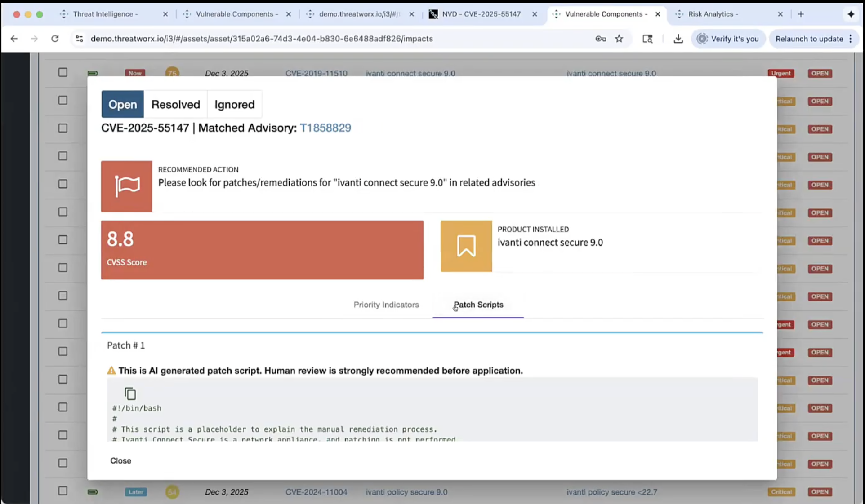
Task: Click the password key icon in address bar
Action: (601, 39)
